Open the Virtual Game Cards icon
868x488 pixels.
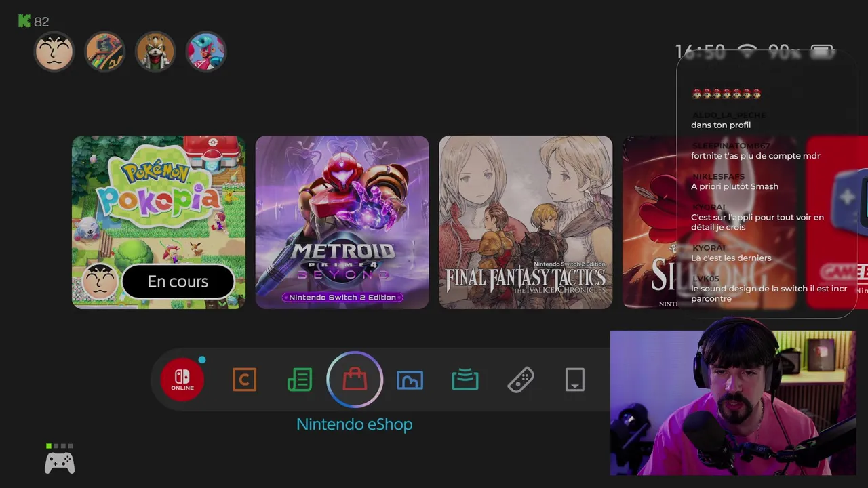coord(575,380)
